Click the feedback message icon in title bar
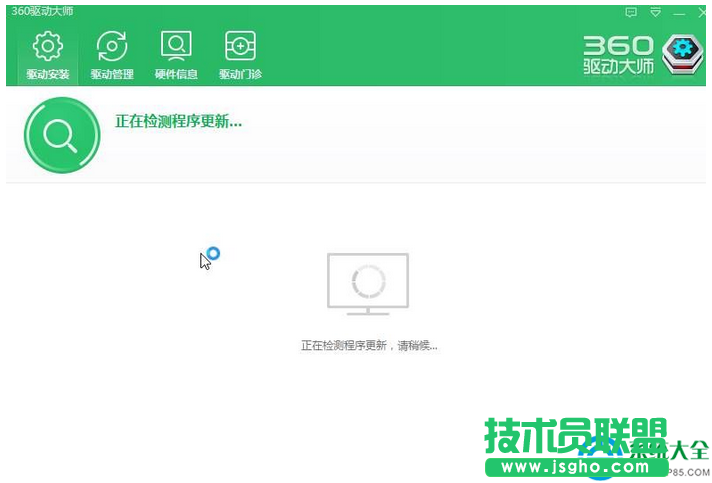 (631, 13)
